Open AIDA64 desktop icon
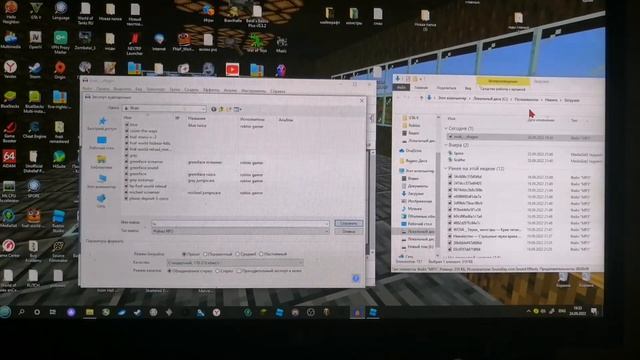This screenshot has width=640, height=360. (x=9, y=159)
